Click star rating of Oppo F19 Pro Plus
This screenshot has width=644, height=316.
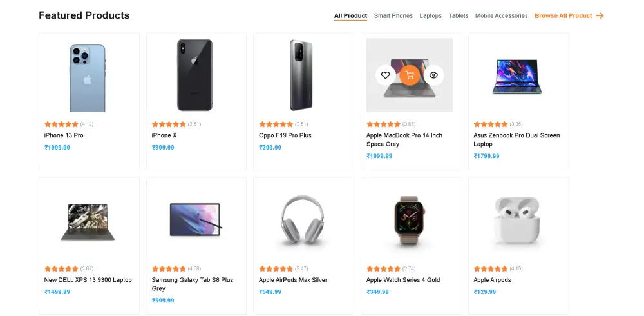pyautogui.click(x=276, y=124)
